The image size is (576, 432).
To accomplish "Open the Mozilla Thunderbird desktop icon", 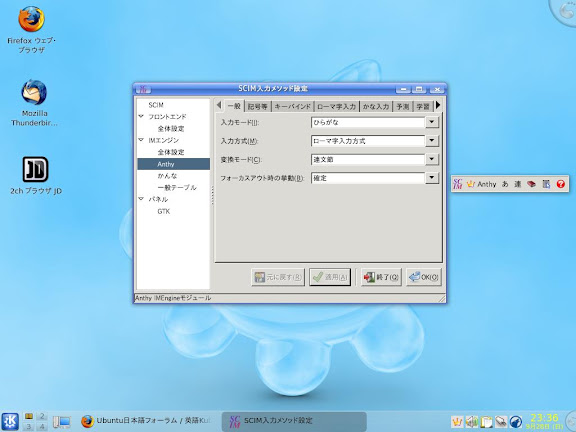I will coord(34,103).
